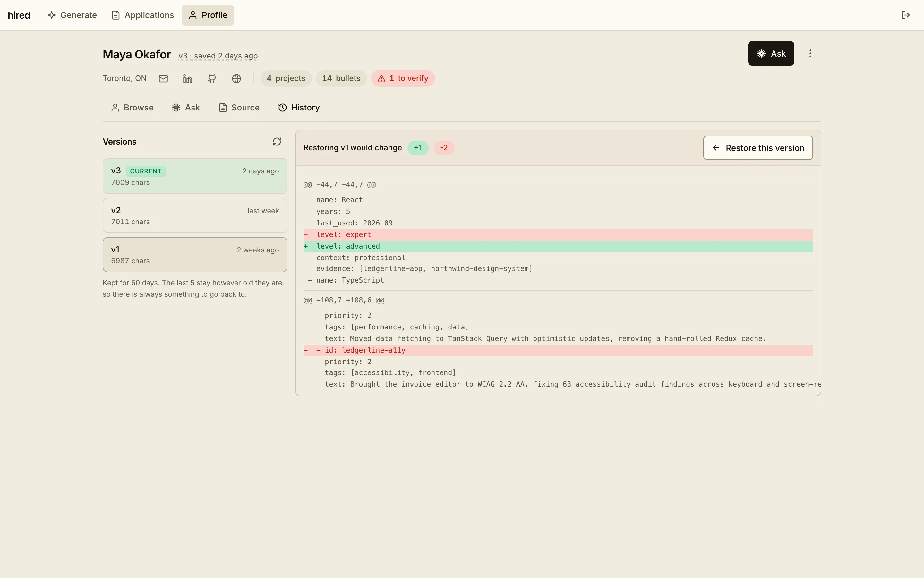Select the History tab
Viewport: 924px width, 578px height.
pos(299,108)
